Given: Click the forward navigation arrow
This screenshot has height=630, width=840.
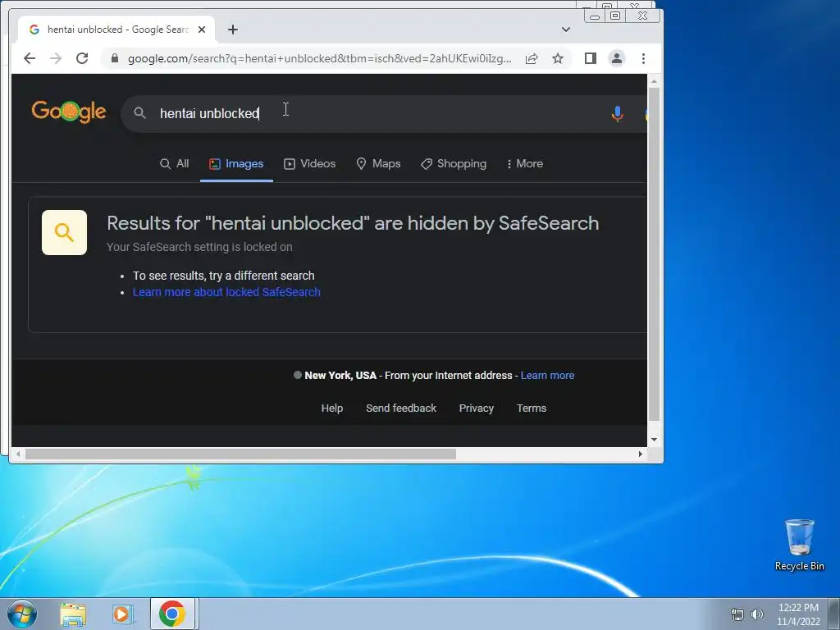Looking at the screenshot, I should tap(56, 58).
